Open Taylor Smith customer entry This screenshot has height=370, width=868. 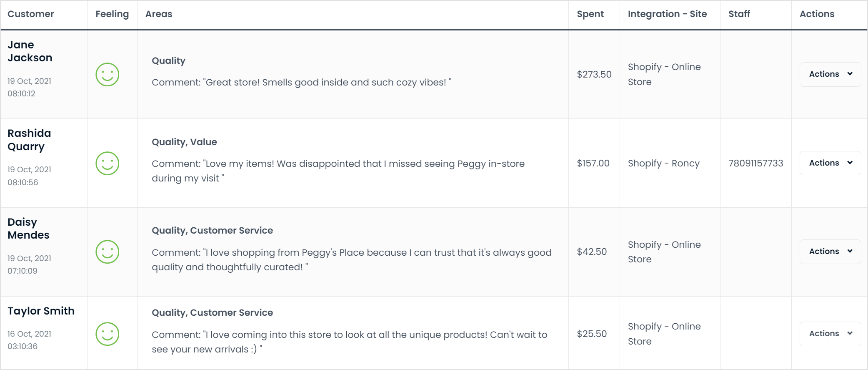tap(41, 311)
